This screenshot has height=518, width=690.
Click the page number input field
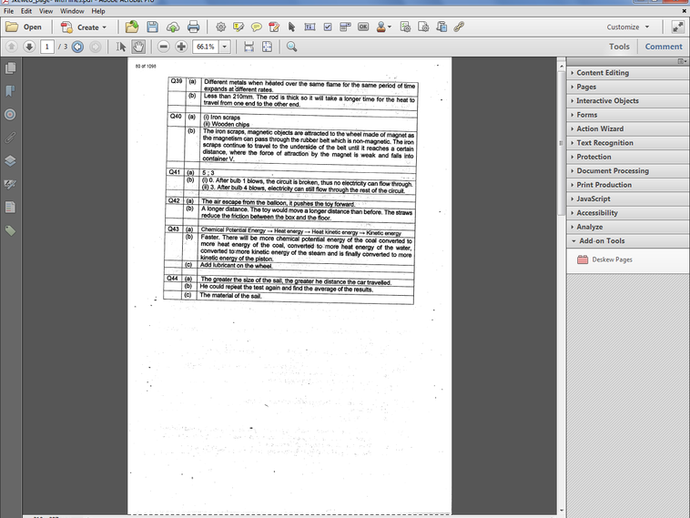[47, 47]
